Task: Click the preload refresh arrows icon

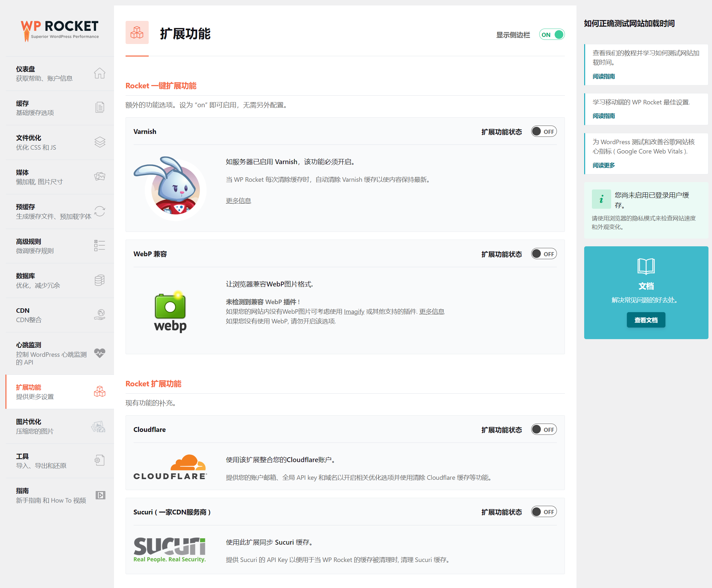Action: [100, 211]
